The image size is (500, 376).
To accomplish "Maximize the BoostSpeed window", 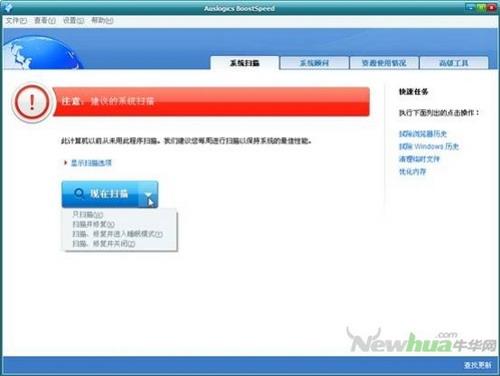I will (481, 7).
